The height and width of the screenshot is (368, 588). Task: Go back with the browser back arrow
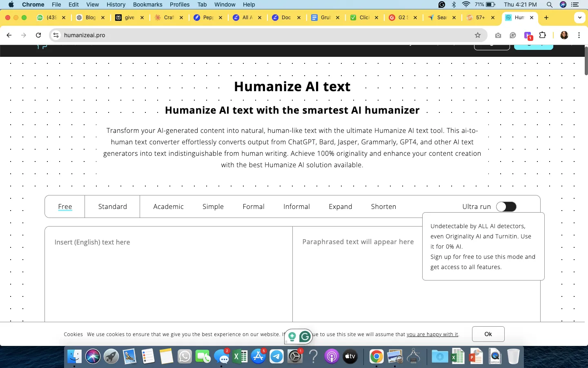point(9,35)
